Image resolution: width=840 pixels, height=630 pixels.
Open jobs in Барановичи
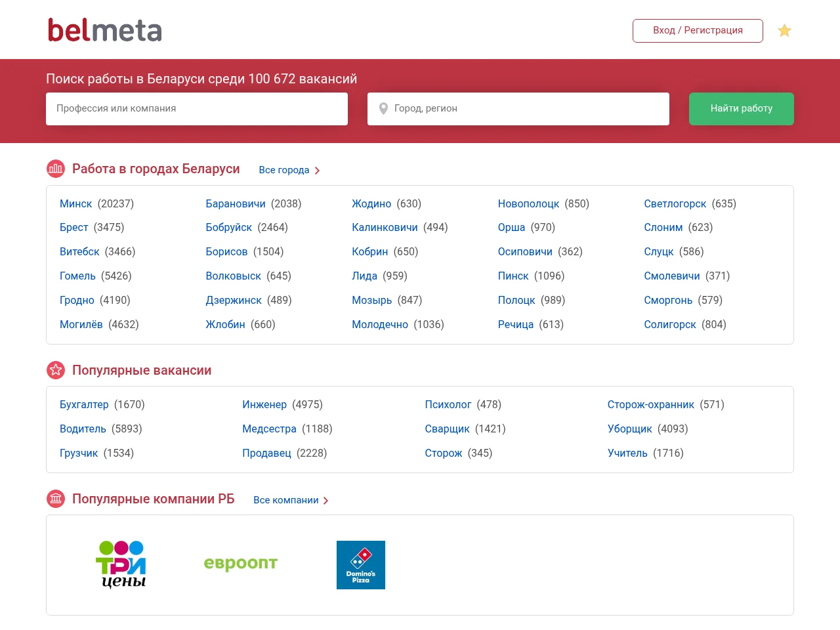click(236, 203)
